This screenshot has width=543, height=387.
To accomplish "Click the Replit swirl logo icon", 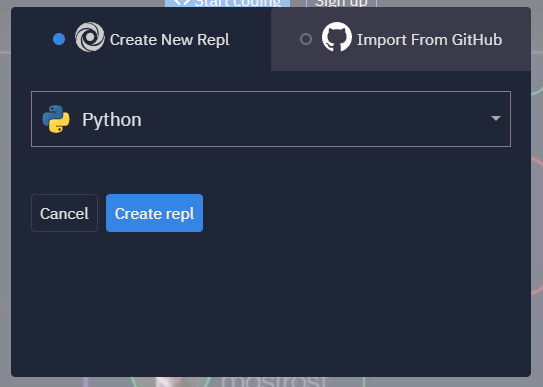I will click(90, 37).
